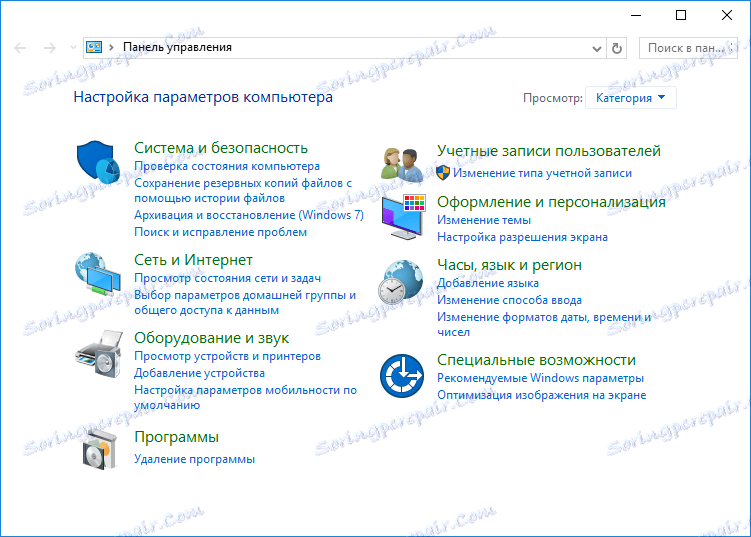The height and width of the screenshot is (537, 751).
Task: Open Сеть и Интернет category
Action: tap(193, 260)
